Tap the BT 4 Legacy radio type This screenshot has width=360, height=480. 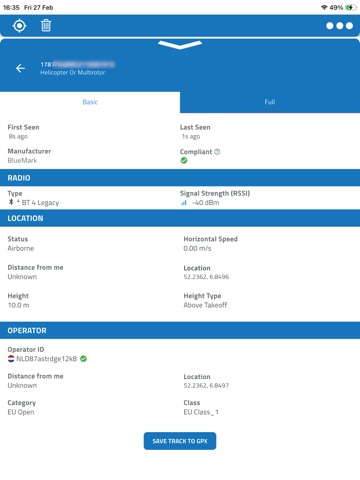[40, 203]
